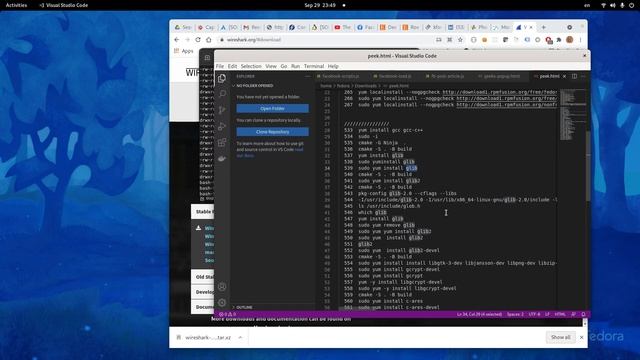Open Explorer panel more actions ellipsis
Screen dimensions: 640x360
tap(308, 76)
